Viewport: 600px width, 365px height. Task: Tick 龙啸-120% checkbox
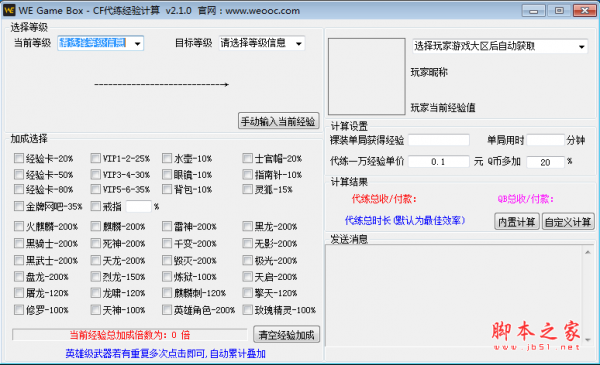point(96,293)
